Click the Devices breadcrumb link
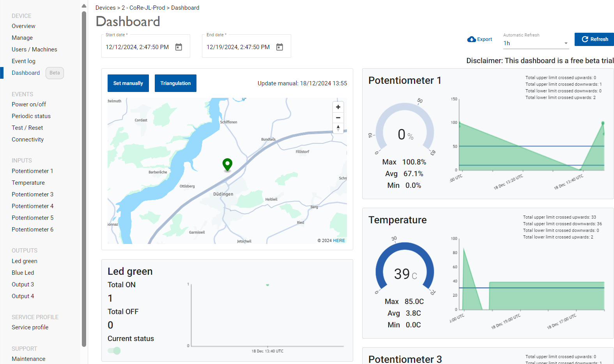 click(105, 8)
